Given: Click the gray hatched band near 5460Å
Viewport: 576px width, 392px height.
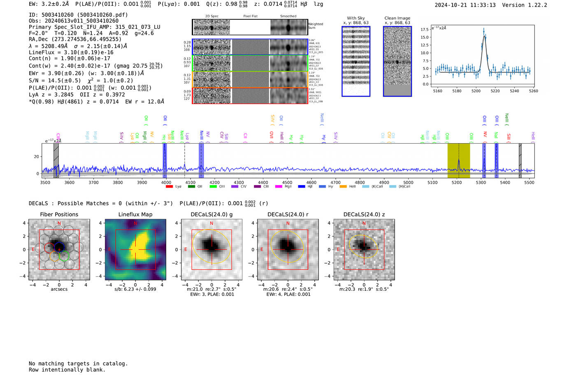Looking at the screenshot, I should [x=520, y=160].
